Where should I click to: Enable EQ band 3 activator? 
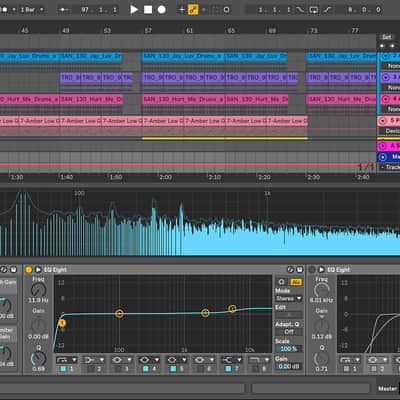[118, 369]
